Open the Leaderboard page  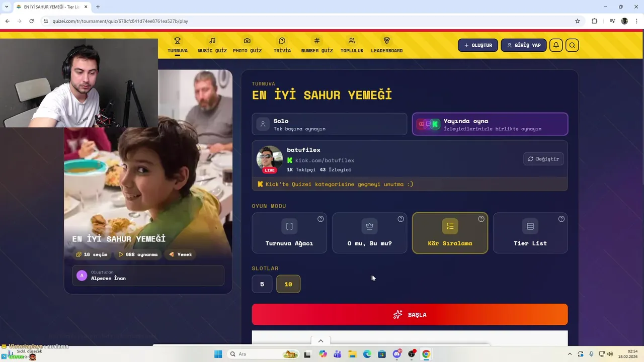coord(386,45)
